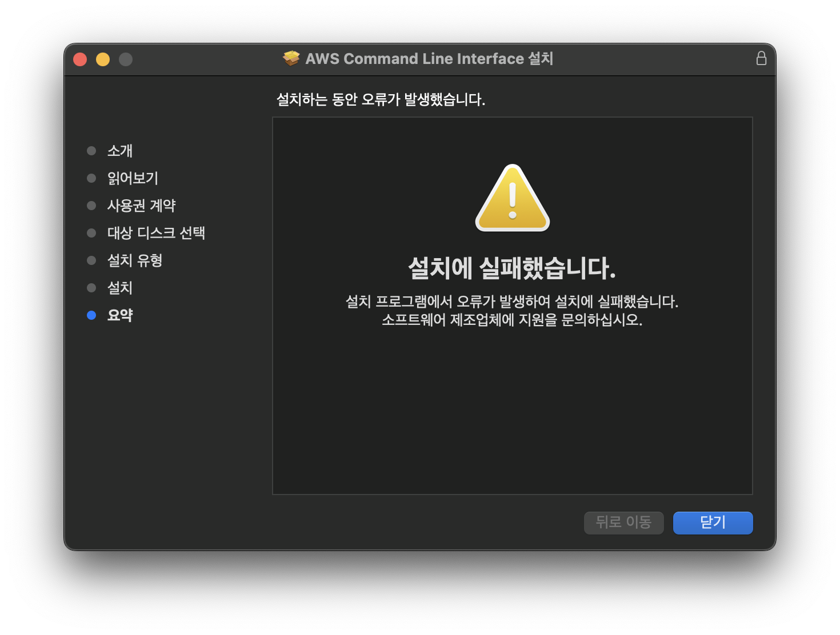840x635 pixels.
Task: Close the window using the red button
Action: click(x=80, y=59)
